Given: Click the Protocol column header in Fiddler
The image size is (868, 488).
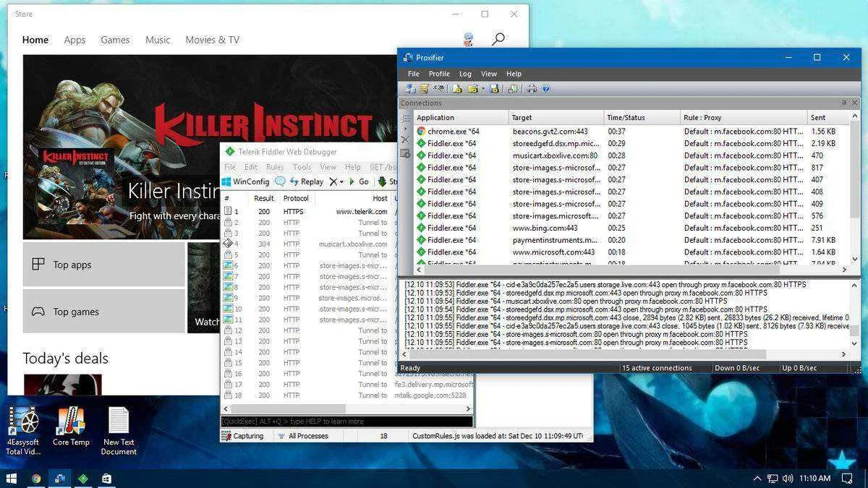Looking at the screenshot, I should pos(296,198).
